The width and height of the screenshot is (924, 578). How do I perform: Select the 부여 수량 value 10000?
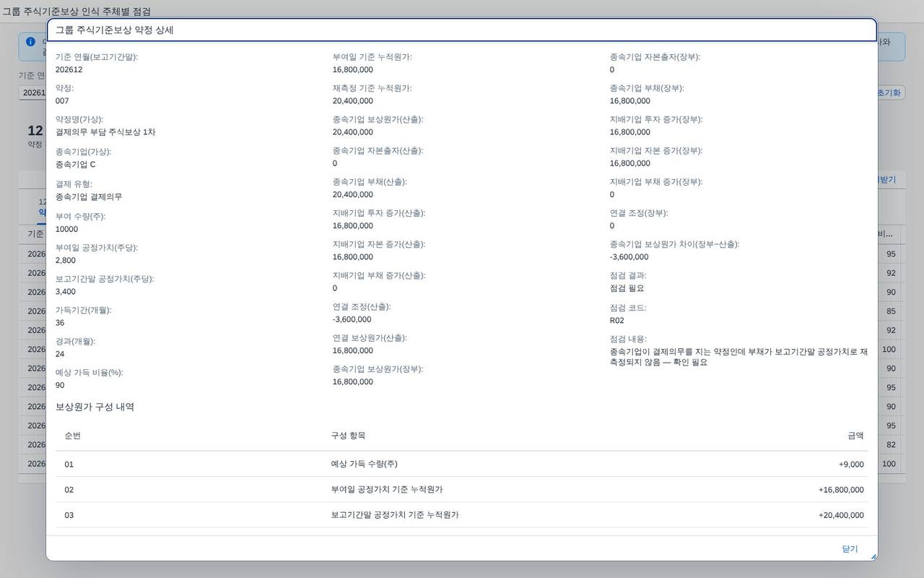click(x=66, y=229)
